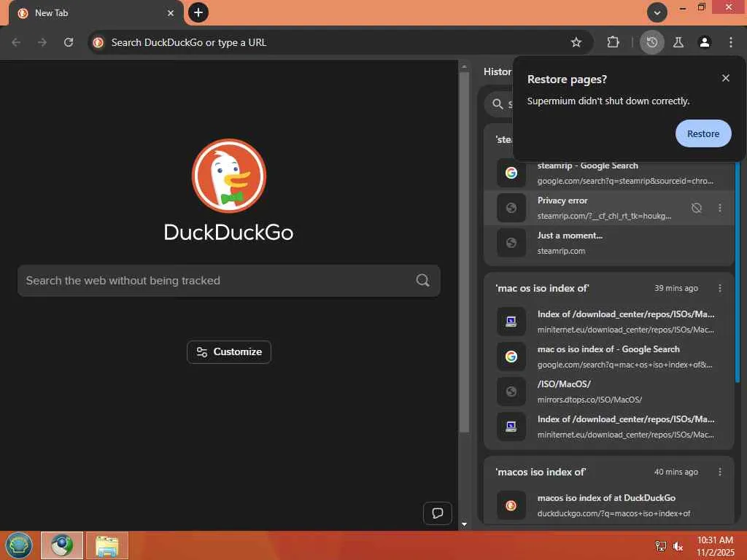Click the miniternet favicon on first Index of entry

coord(511,322)
